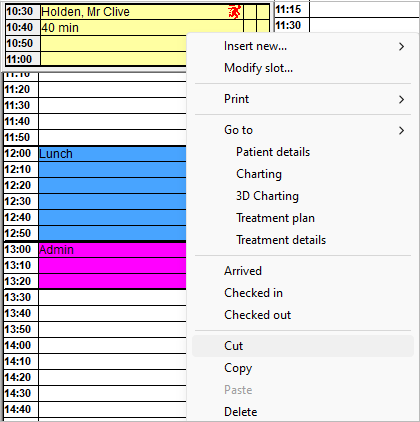Open 3D Charting option
420x422 pixels.
267,196
